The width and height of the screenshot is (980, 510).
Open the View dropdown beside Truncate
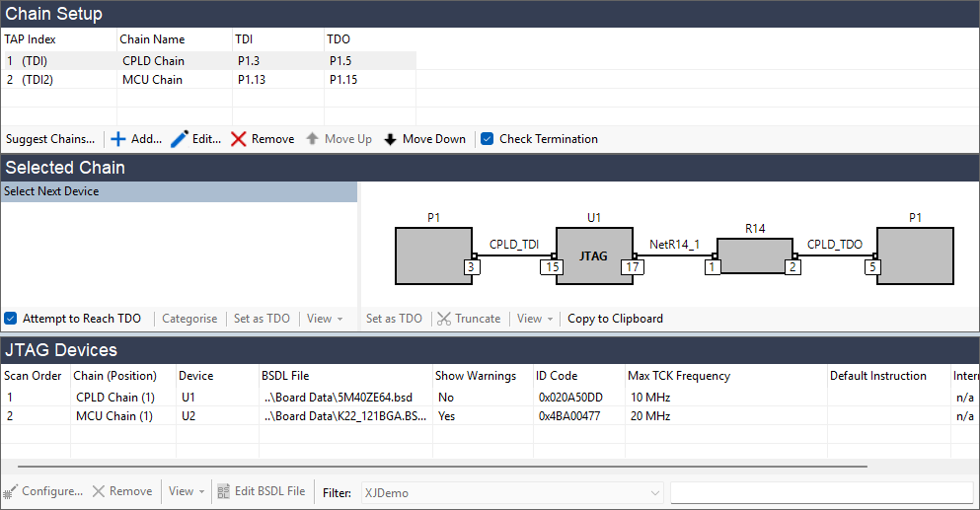point(534,319)
